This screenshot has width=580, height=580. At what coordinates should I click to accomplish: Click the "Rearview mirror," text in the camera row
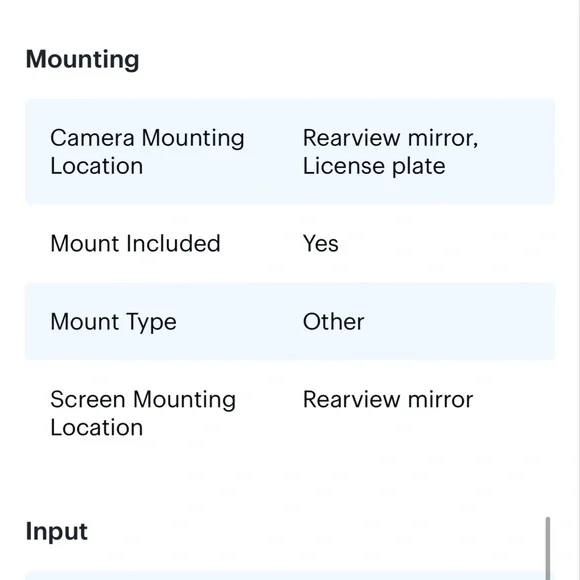(x=391, y=138)
